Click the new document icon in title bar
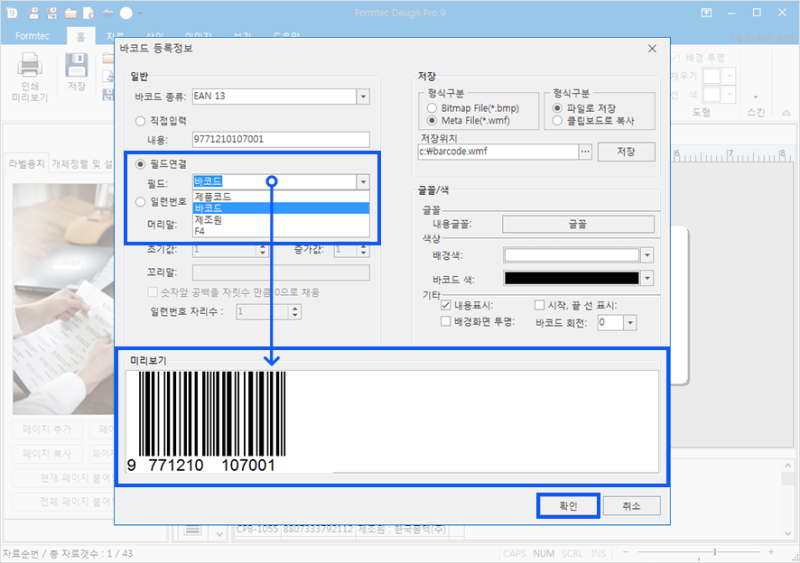This screenshot has width=800, height=563. tap(89, 13)
